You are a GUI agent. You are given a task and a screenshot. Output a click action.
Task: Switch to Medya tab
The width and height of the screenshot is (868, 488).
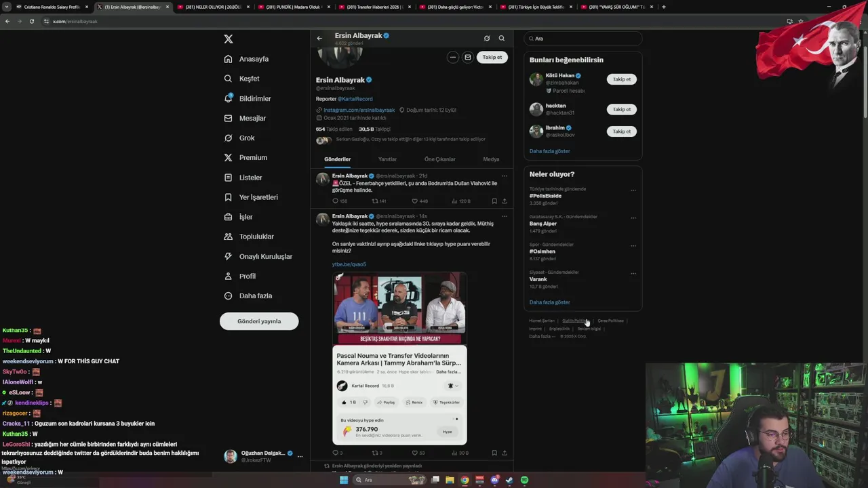click(491, 159)
